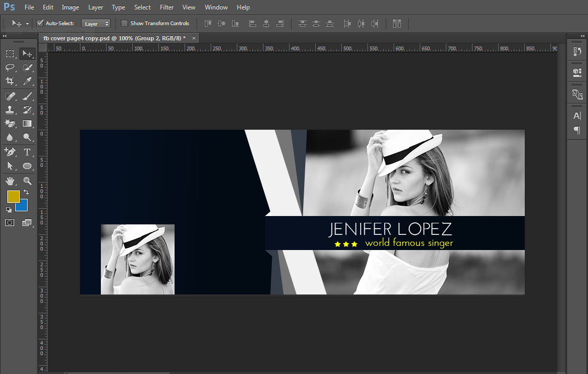Distribute top edges of layers
Screen dimensions: 588x374
[x=303, y=24]
